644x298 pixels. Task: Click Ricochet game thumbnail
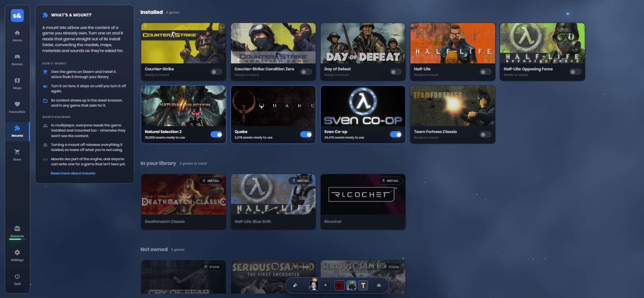click(363, 194)
